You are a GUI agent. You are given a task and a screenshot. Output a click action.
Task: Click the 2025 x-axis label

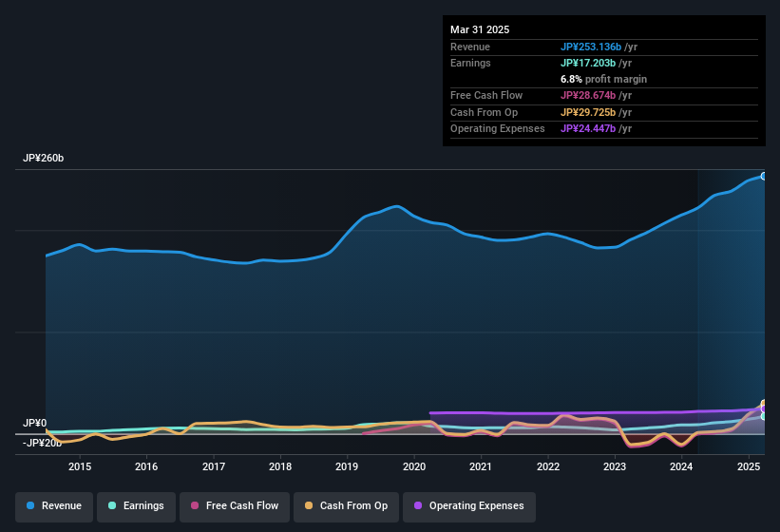(x=749, y=466)
